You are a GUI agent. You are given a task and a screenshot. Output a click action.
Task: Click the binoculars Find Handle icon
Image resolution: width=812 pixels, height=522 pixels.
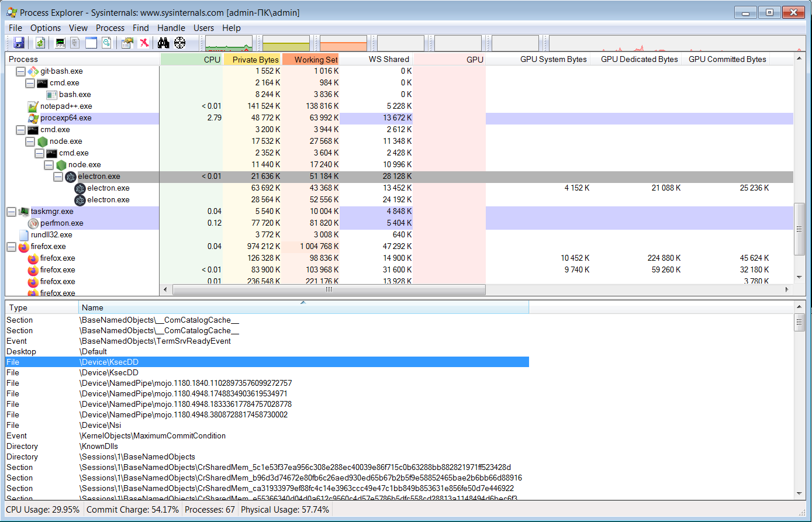(163, 43)
